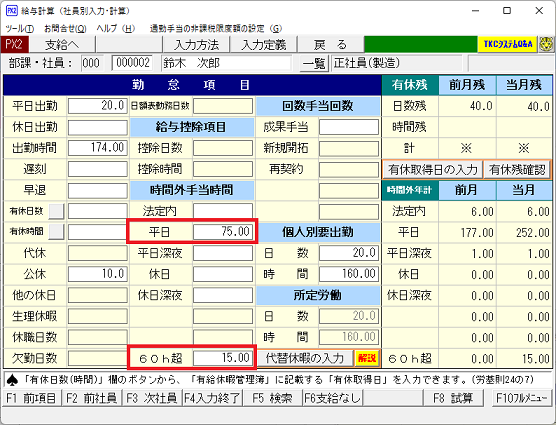Click the 日額表勤務日数 field
Screen dimensions: 556x425
point(223,106)
